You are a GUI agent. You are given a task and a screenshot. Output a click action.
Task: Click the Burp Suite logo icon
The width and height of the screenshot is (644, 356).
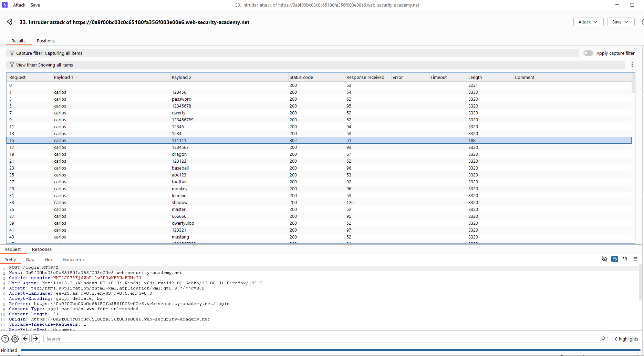tap(5, 5)
